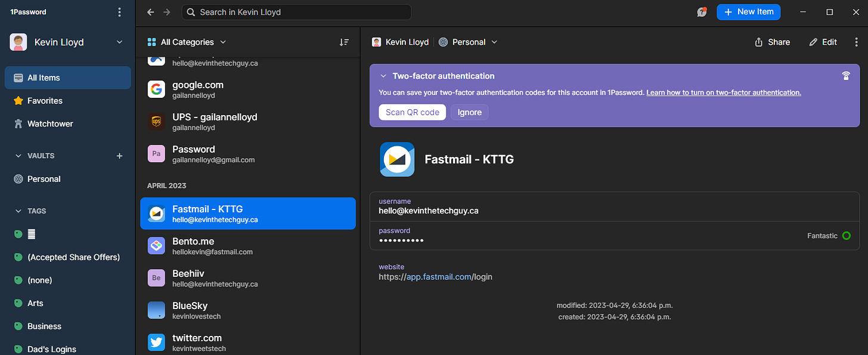Click the search field in Kevin Lloyd
Image resolution: width=868 pixels, height=355 pixels.
click(296, 12)
